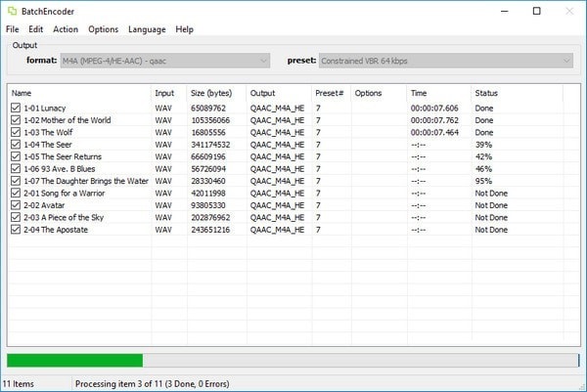Open the Action menu

click(66, 29)
